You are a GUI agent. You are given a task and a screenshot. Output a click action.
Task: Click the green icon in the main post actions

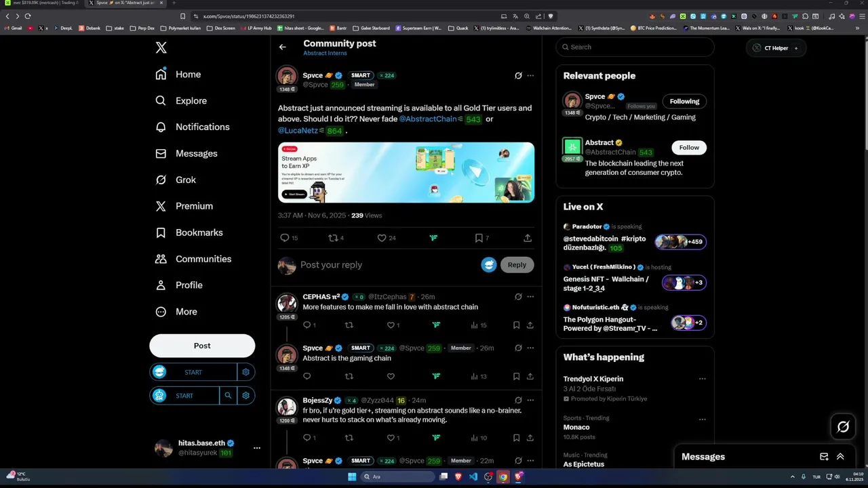[x=433, y=238]
